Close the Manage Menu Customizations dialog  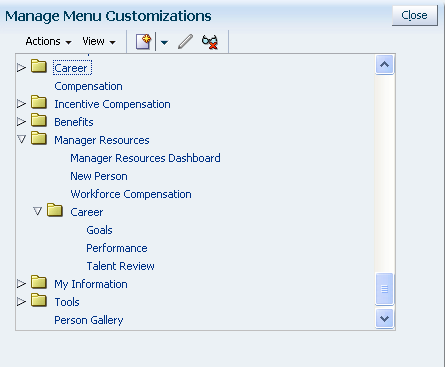414,15
